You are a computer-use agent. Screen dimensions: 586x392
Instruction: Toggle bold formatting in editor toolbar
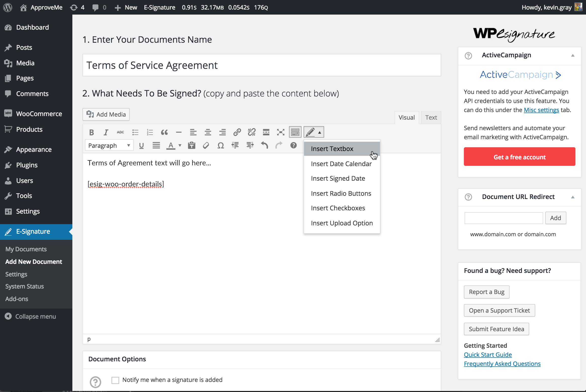[91, 132]
